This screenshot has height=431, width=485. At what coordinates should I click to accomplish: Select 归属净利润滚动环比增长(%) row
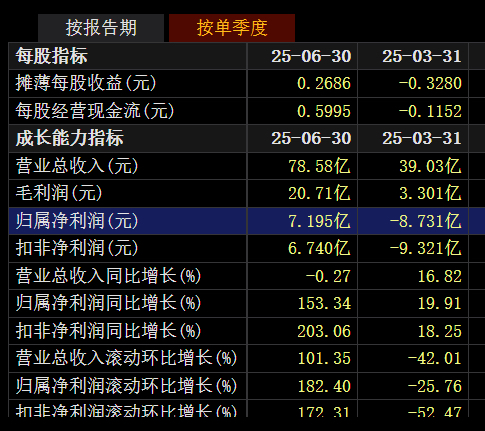pos(247,386)
